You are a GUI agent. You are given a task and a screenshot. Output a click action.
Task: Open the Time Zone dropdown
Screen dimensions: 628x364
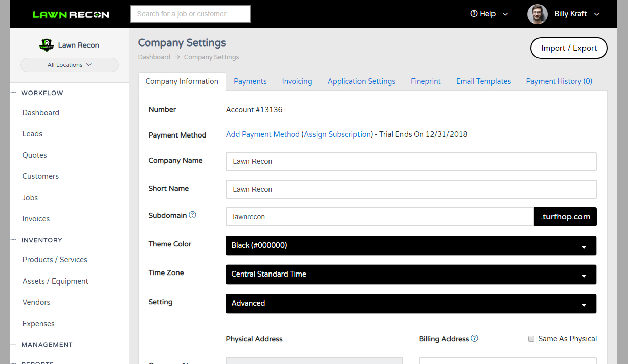411,275
